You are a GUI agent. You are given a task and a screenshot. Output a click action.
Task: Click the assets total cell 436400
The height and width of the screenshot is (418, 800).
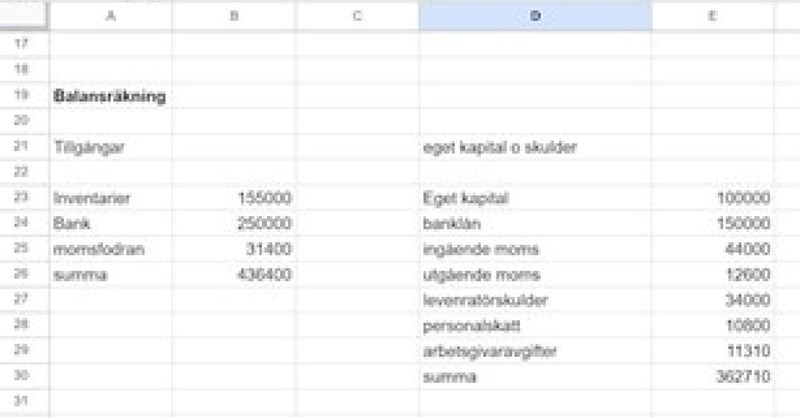[234, 275]
